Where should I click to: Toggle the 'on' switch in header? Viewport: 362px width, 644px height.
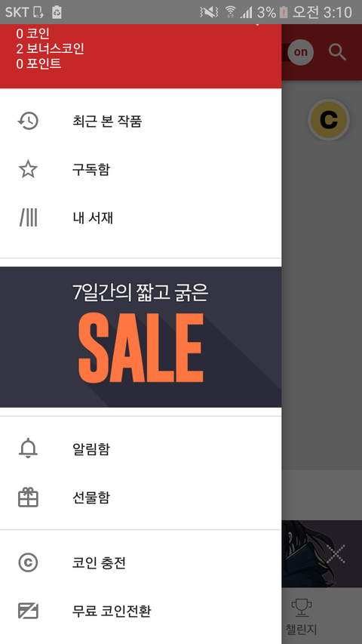click(x=300, y=52)
